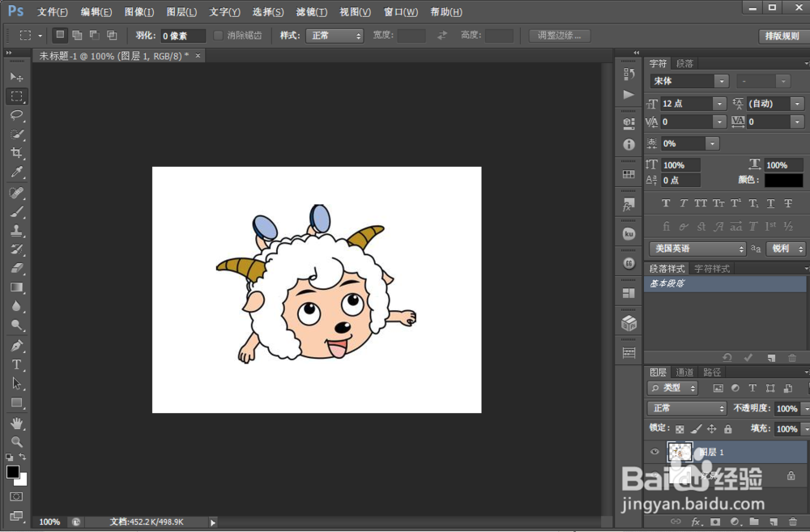Select the Quick Selection tool
Screen dimensions: 810x532
pos(16,134)
